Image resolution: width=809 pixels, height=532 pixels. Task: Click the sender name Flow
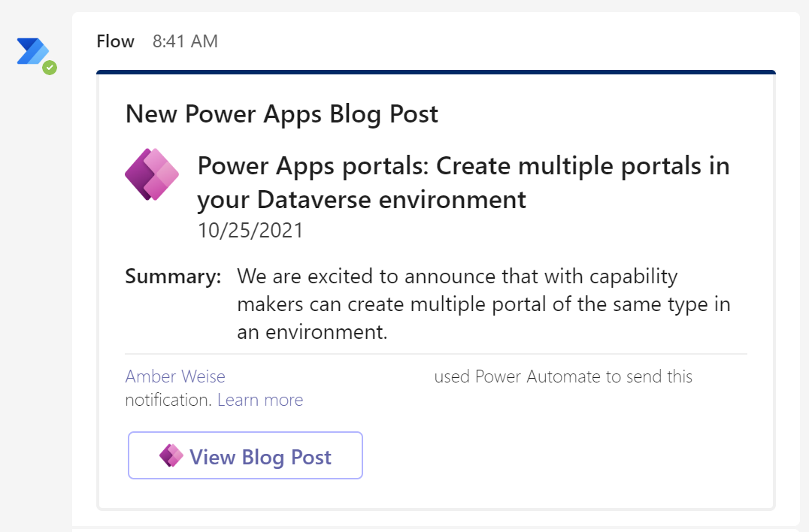pyautogui.click(x=114, y=41)
